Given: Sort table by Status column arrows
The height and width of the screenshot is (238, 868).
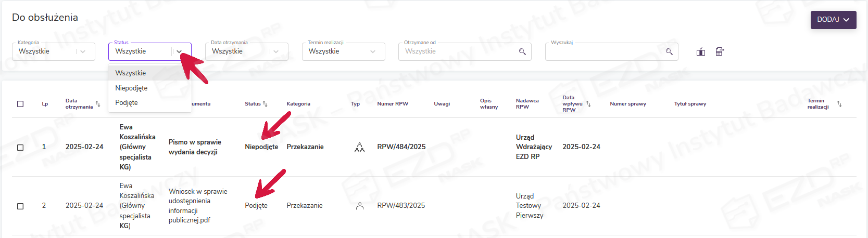Looking at the screenshot, I should [x=265, y=104].
